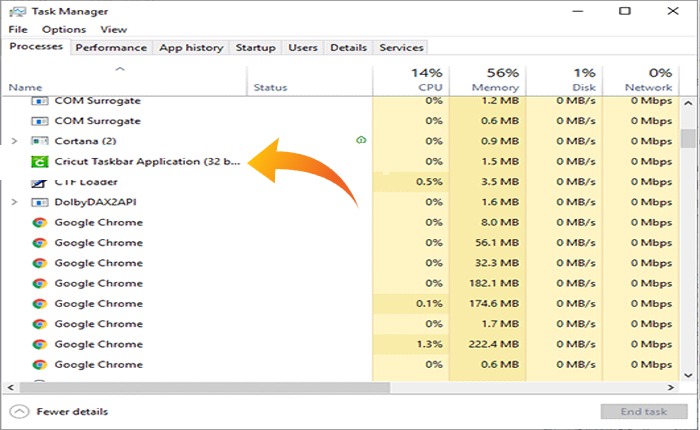Switch to the Performance tab
Viewport: 700px width, 430px height.
click(x=111, y=47)
